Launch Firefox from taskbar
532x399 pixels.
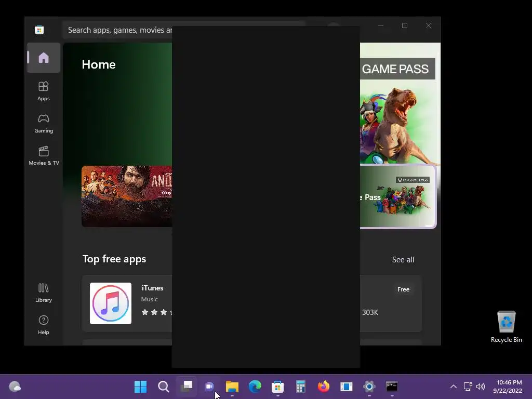(323, 387)
